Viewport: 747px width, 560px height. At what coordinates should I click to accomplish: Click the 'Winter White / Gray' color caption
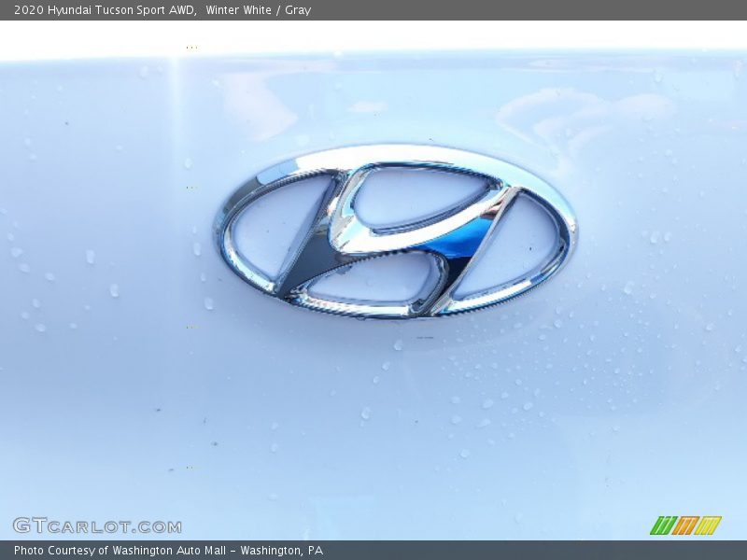click(259, 10)
